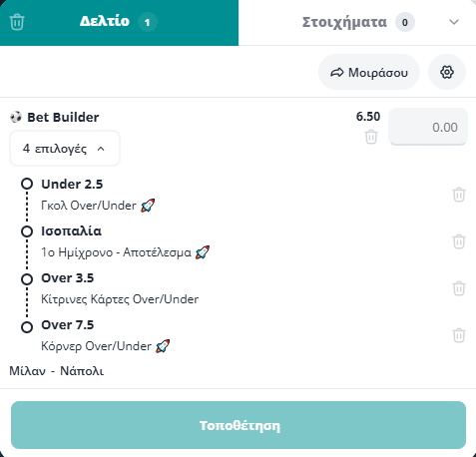Delete the Over 7.5 corners selection
Image resolution: width=476 pixels, height=457 pixels.
pyautogui.click(x=459, y=335)
